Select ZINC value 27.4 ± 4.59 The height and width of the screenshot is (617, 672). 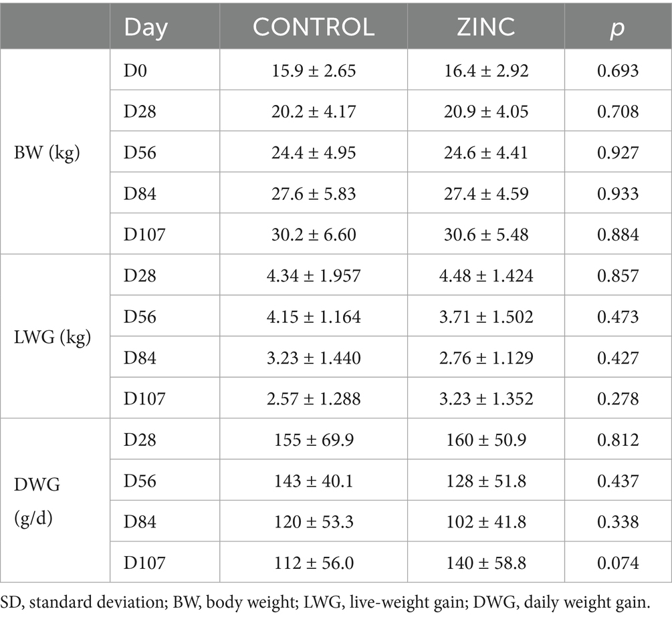pos(486,193)
